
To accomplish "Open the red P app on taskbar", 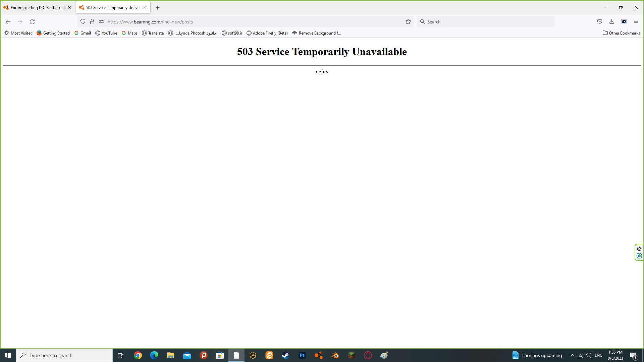I will click(x=204, y=355).
